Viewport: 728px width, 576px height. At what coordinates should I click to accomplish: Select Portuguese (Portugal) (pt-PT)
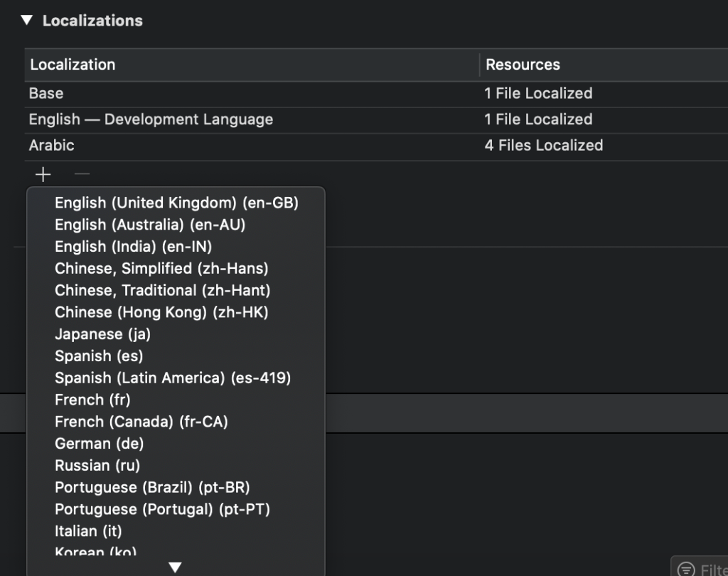(176, 509)
